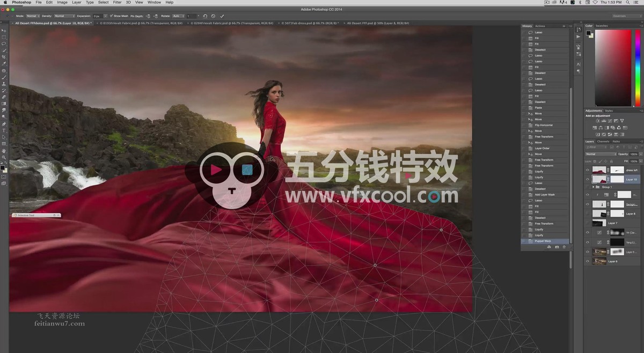Select the Hand tool
644x353 pixels.
click(x=4, y=151)
